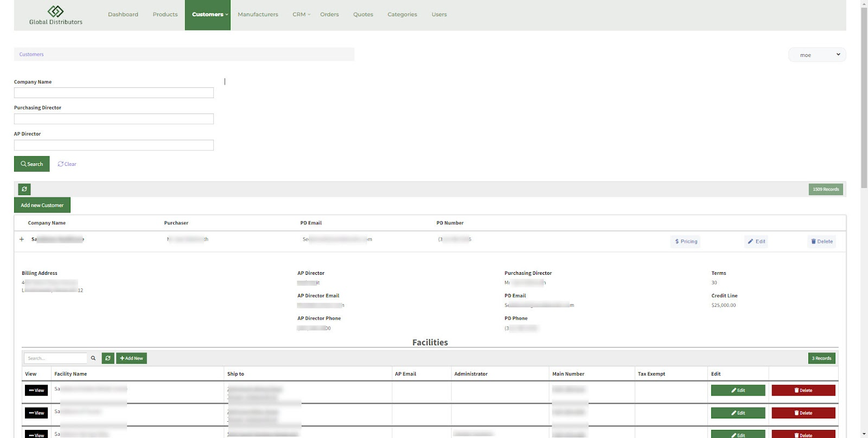This screenshot has width=868, height=438.
Task: Add new Customer
Action: tap(42, 205)
